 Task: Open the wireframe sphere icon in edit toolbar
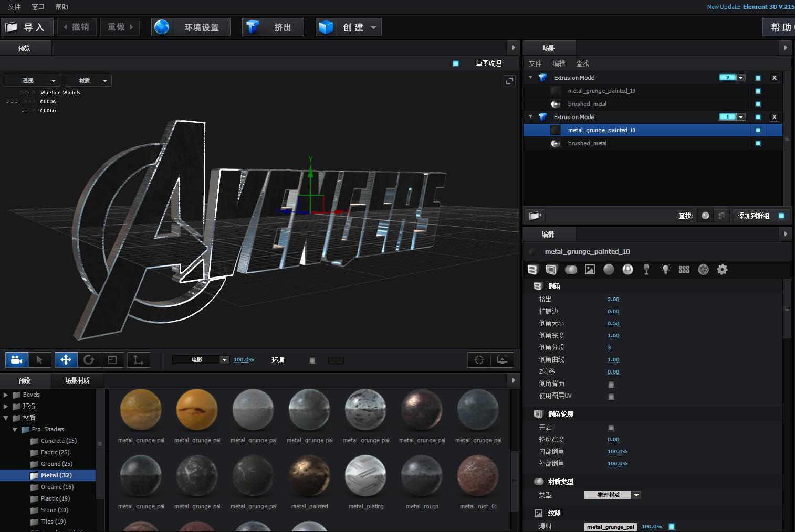coord(704,270)
